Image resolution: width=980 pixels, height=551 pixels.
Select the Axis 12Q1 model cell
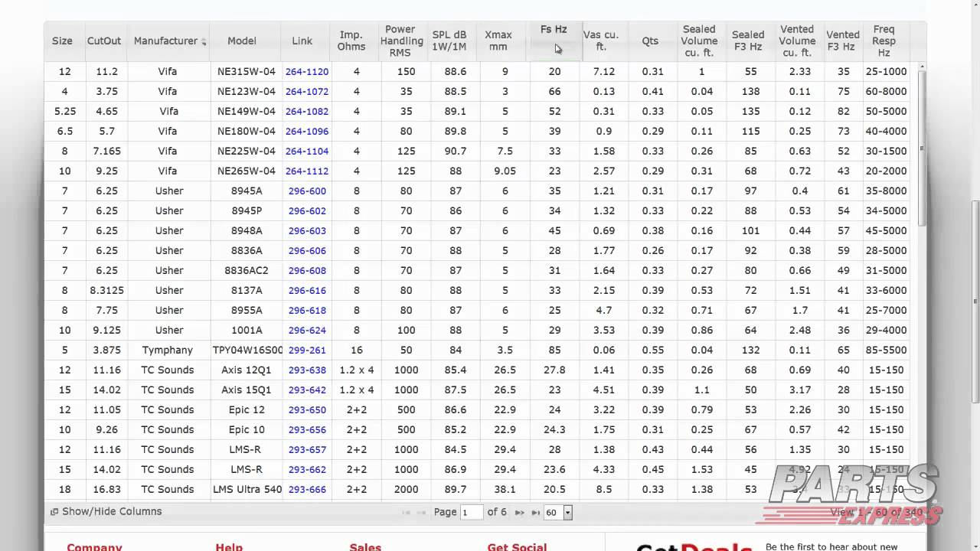247,370
